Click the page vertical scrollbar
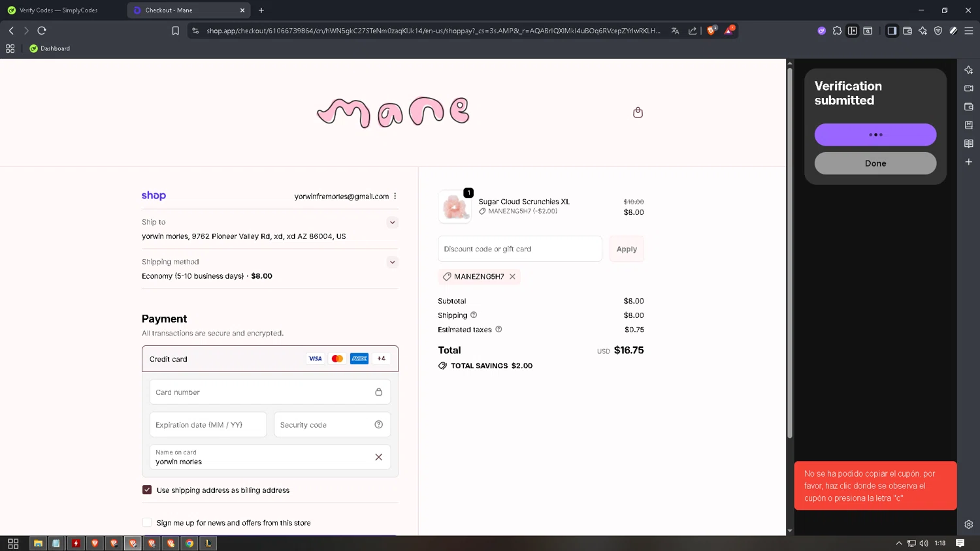980x551 pixels. 790,251
